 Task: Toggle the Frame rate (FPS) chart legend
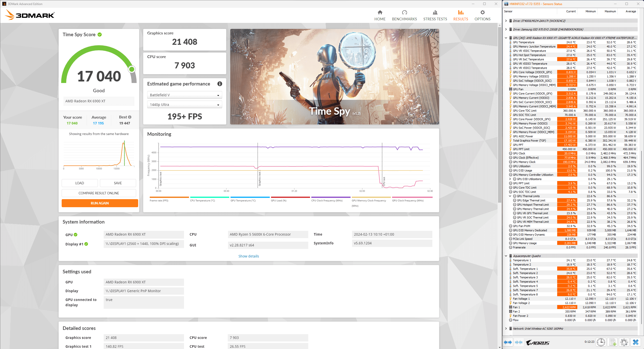point(169,199)
